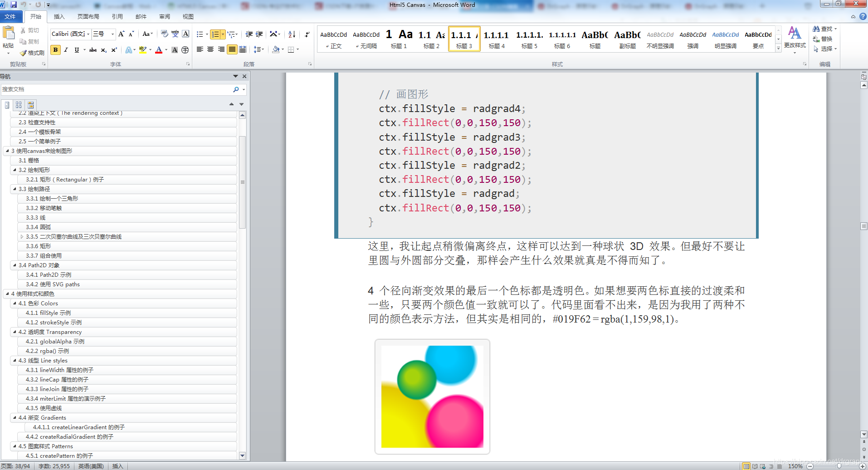Screen dimensions: 868x470
Task: Apply the 标题 1 style
Action: tap(399, 39)
